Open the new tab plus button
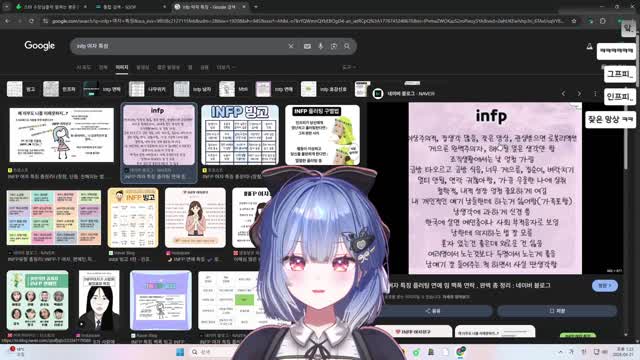 click(x=256, y=7)
